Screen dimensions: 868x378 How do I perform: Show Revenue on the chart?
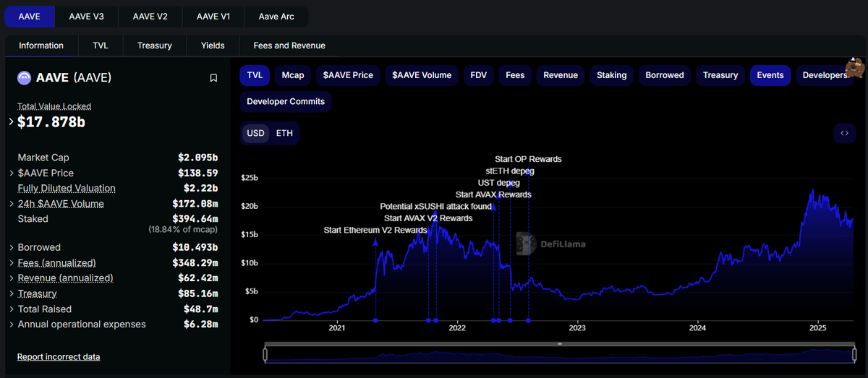(561, 75)
